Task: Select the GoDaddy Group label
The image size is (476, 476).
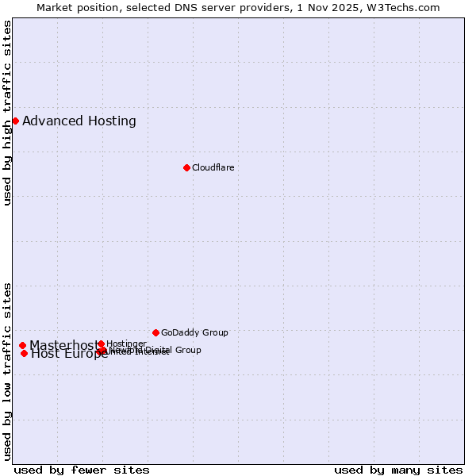Action: pyautogui.click(x=194, y=333)
